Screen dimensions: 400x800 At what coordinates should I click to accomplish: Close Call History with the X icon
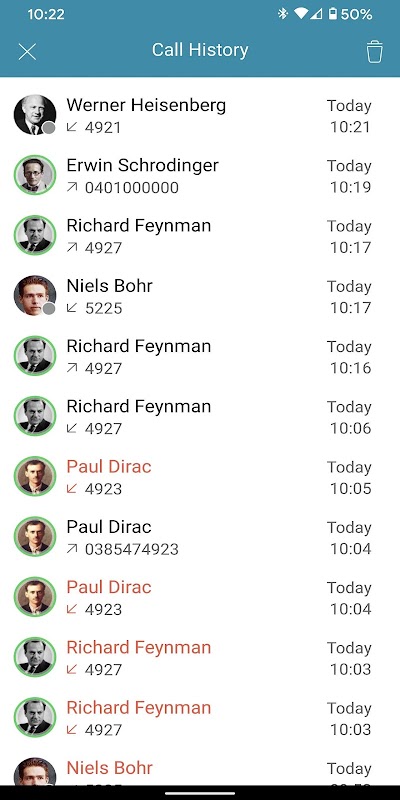pos(27,52)
